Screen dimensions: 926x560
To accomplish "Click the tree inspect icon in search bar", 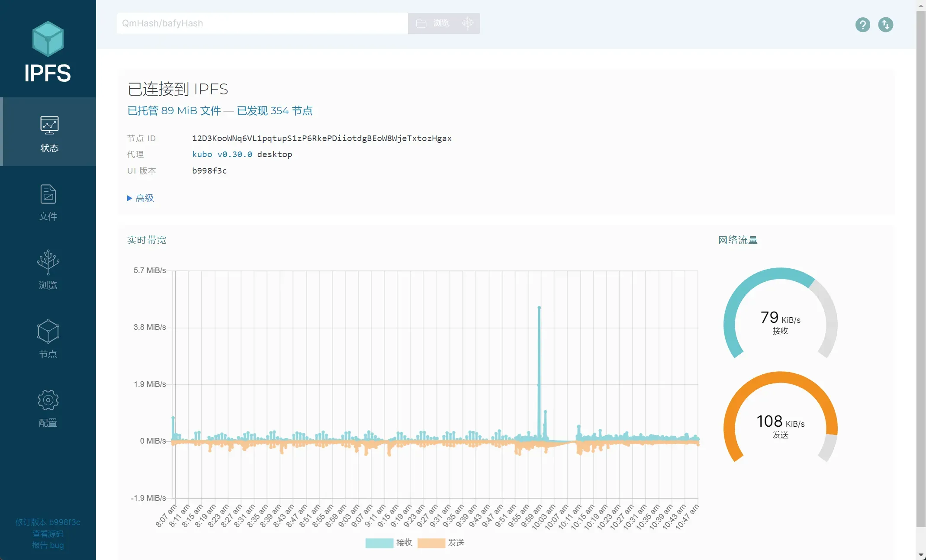I will pos(468,23).
